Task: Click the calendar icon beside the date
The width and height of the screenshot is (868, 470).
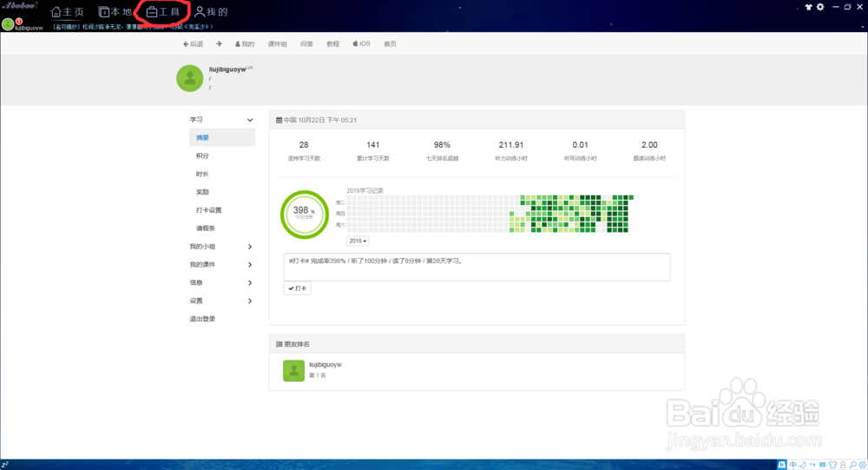Action: click(279, 120)
